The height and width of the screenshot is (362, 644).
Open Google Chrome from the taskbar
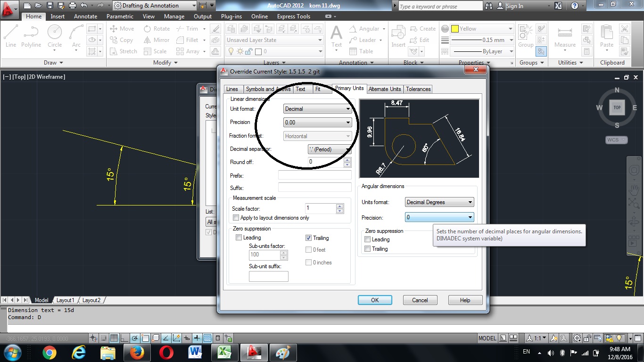point(49,353)
